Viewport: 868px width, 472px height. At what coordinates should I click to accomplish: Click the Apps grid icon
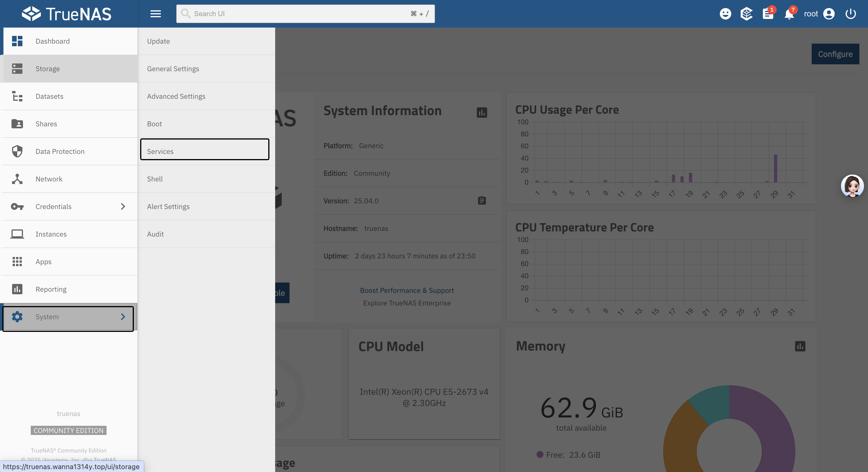[17, 262]
